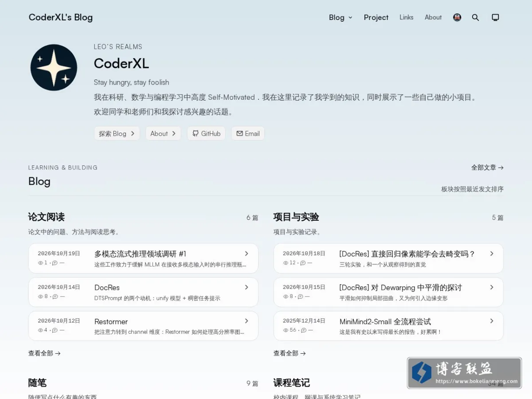Open the 课程笔记 category heading
This screenshot has height=399, width=532.
point(291,383)
